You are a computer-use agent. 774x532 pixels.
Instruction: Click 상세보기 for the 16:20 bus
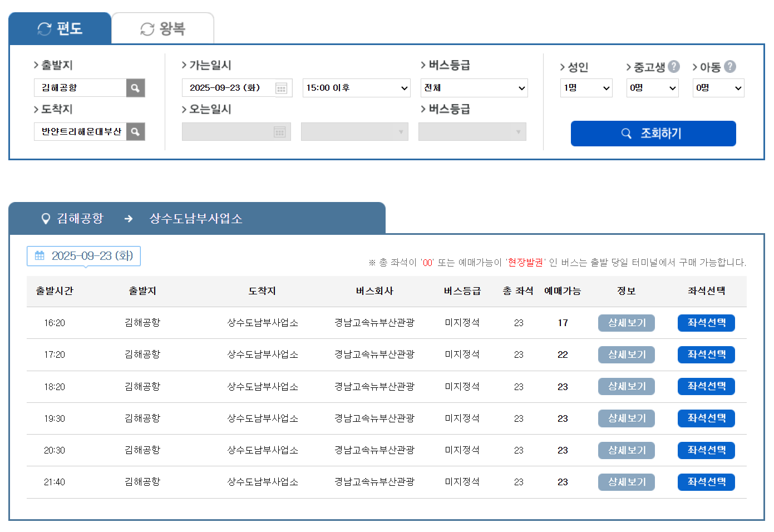click(626, 323)
